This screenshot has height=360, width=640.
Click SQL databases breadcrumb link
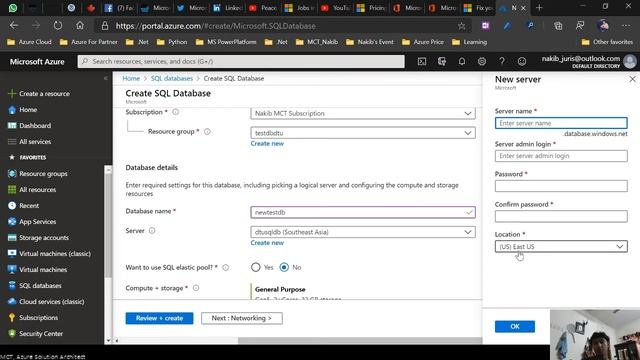pyautogui.click(x=171, y=78)
